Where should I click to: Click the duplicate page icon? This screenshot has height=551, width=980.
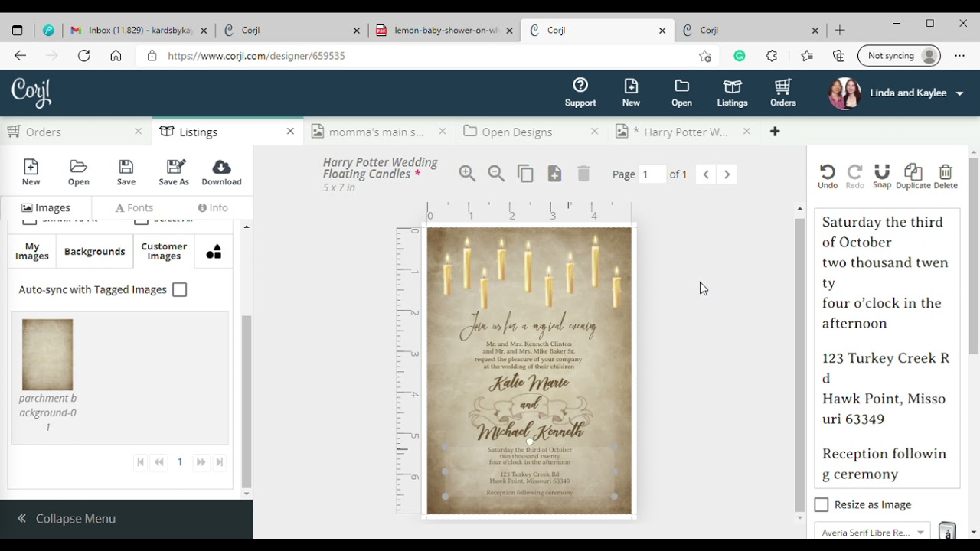point(525,174)
